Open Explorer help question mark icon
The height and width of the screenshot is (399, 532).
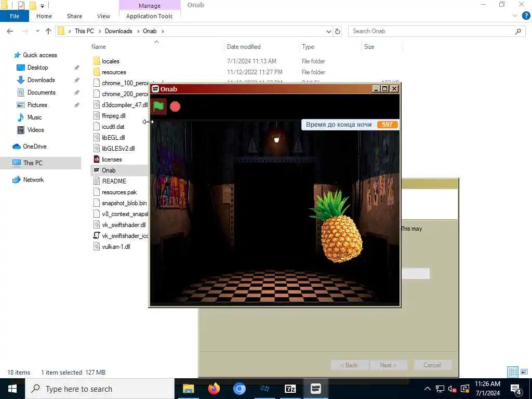[x=526, y=16]
